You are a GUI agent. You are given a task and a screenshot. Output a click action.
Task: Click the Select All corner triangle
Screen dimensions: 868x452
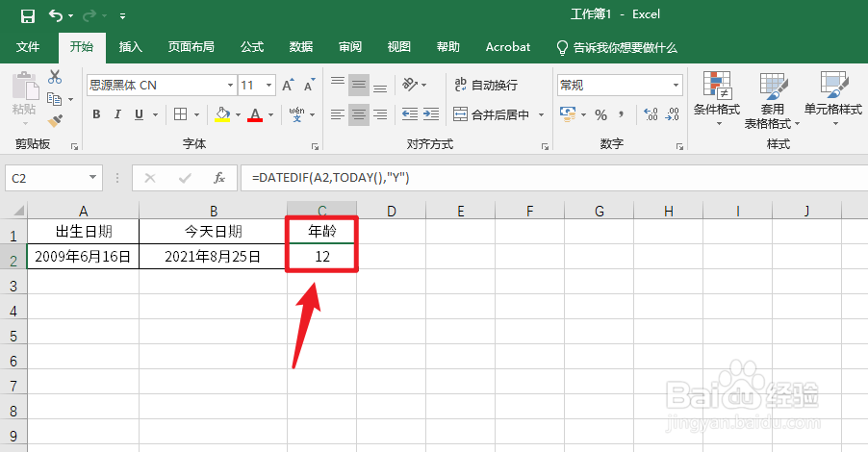18,211
